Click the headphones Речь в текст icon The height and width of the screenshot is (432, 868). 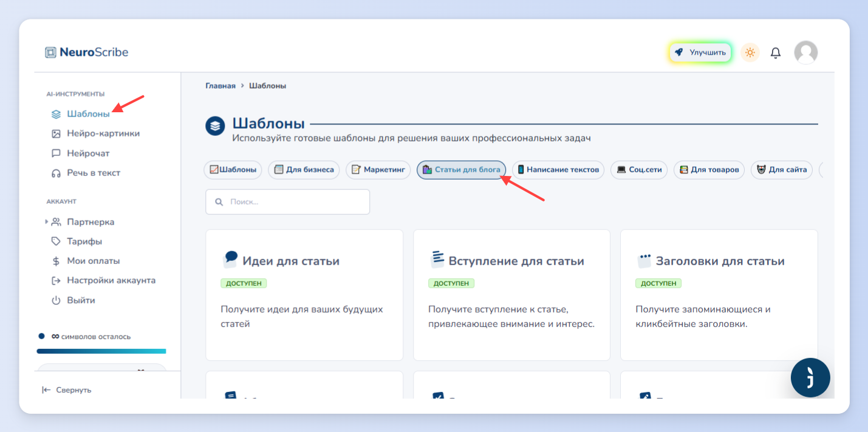click(56, 173)
